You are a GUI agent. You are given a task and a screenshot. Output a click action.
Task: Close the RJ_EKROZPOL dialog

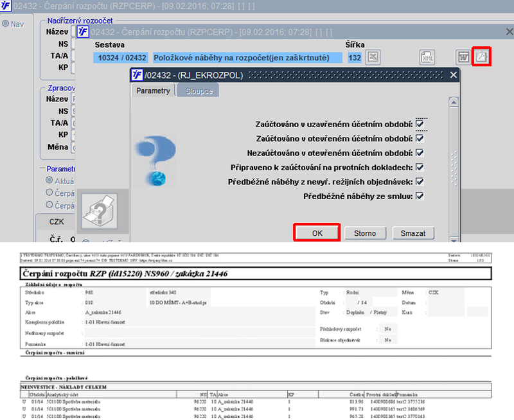click(454, 75)
